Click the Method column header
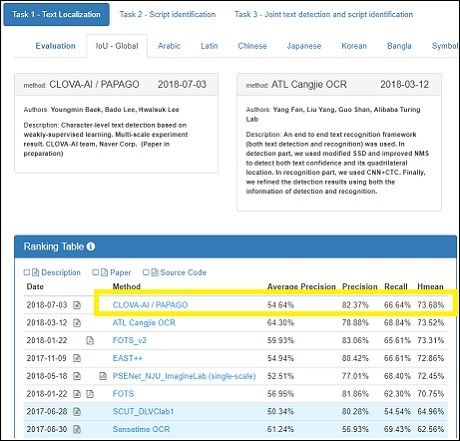The height and width of the screenshot is (441, 460). (x=127, y=287)
